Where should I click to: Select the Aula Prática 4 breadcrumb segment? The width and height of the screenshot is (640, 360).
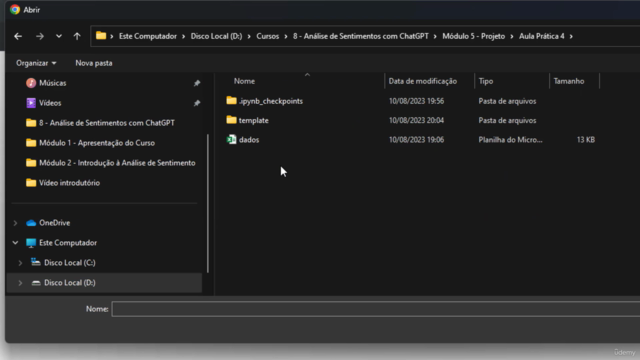click(542, 36)
